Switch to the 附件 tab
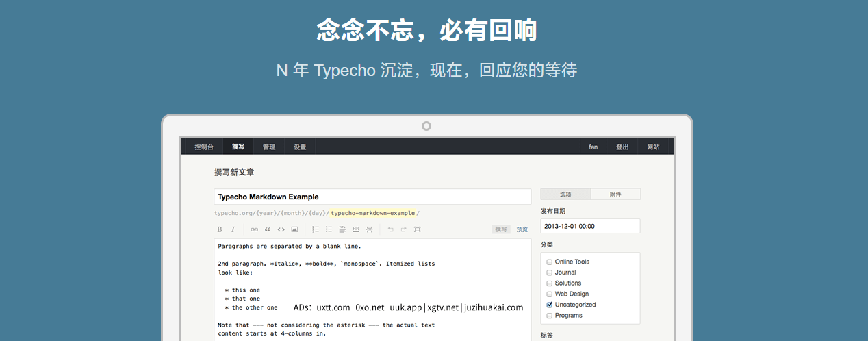868x341 pixels. pyautogui.click(x=615, y=194)
